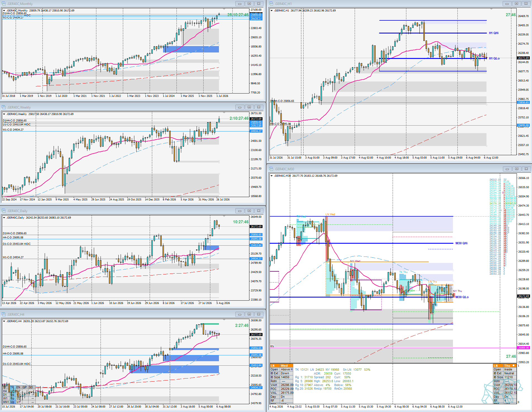Viewport: 532px width, 412px height.
Task: Minimize the H1 chart window
Action: click(507, 4)
